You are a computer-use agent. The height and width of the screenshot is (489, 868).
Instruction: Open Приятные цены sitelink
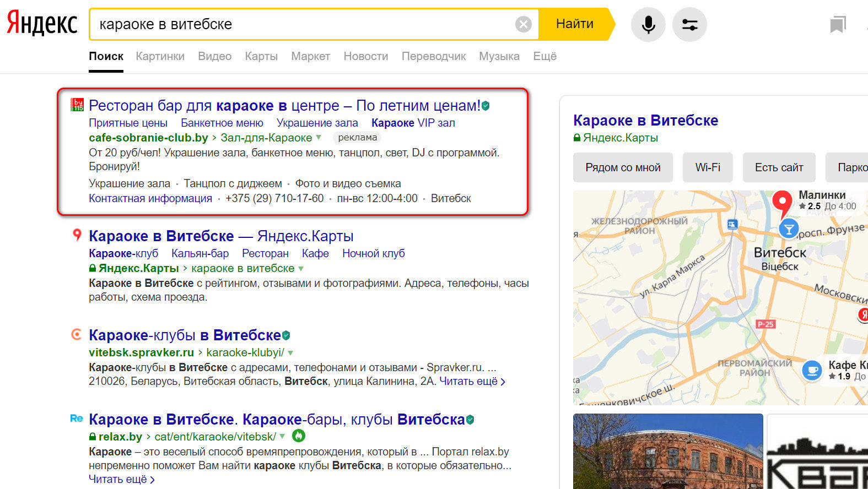128,123
